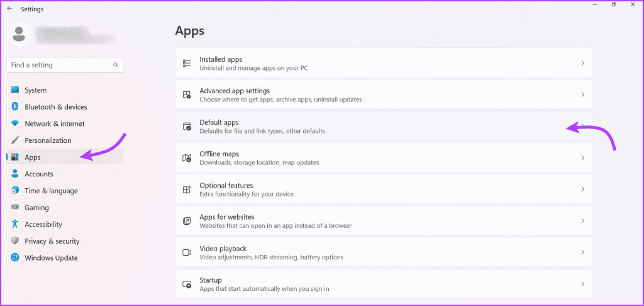Click the Find a setting search box

tap(60, 65)
